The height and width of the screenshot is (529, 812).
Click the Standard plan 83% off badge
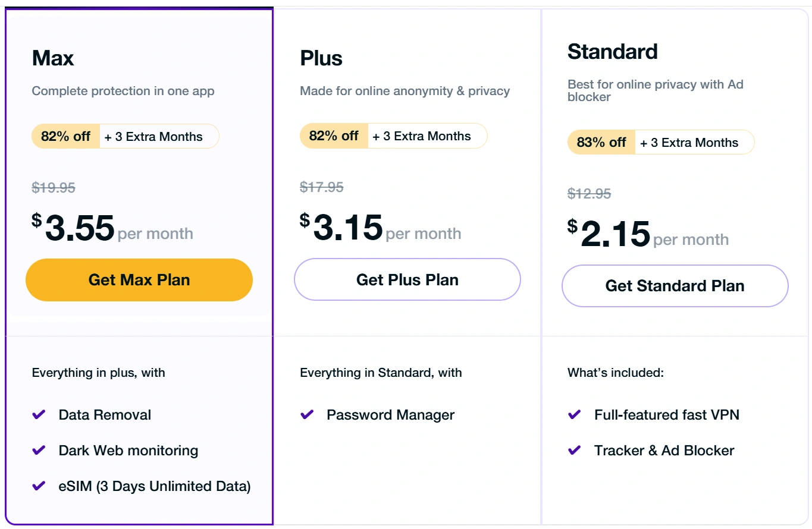pos(601,143)
